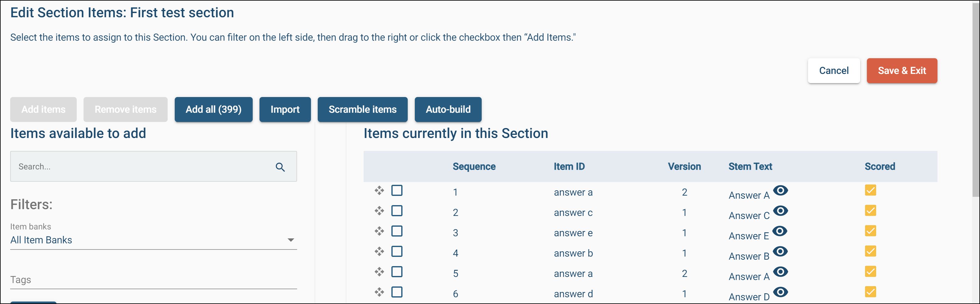Preview Answer B with the eye icon

point(780,251)
